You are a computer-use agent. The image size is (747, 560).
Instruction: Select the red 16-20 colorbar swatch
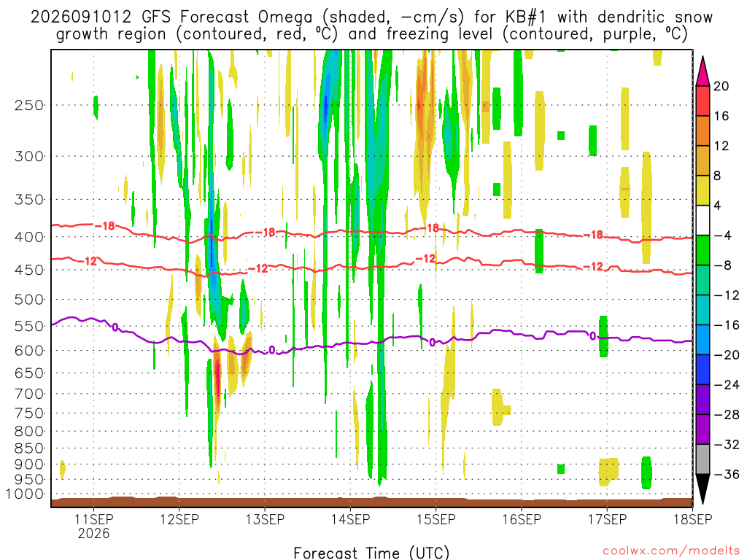click(703, 101)
